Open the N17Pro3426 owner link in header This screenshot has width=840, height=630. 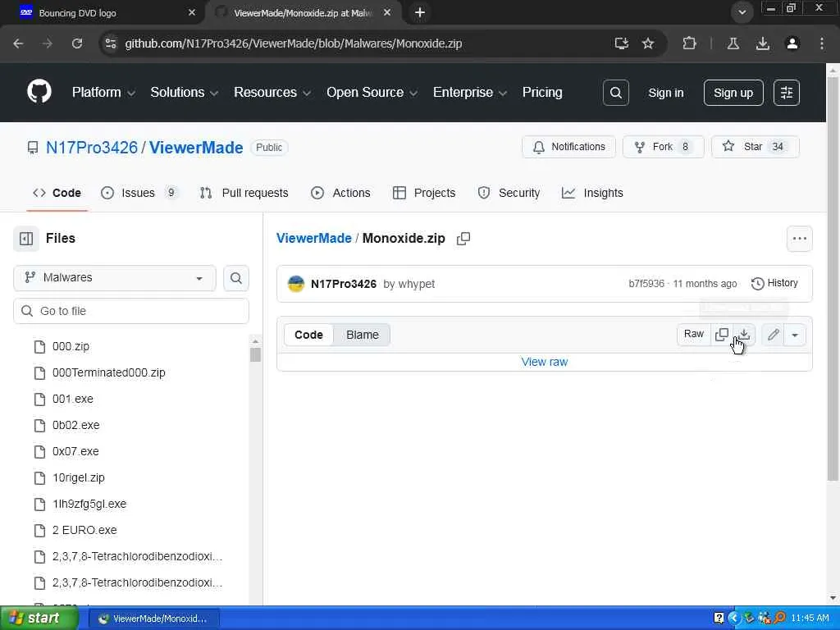(x=92, y=148)
